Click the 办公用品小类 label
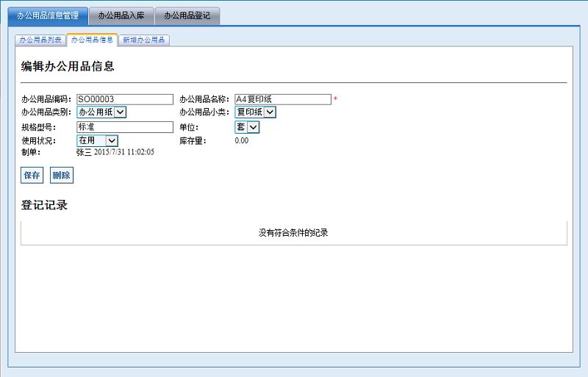588x377 pixels. pos(204,112)
